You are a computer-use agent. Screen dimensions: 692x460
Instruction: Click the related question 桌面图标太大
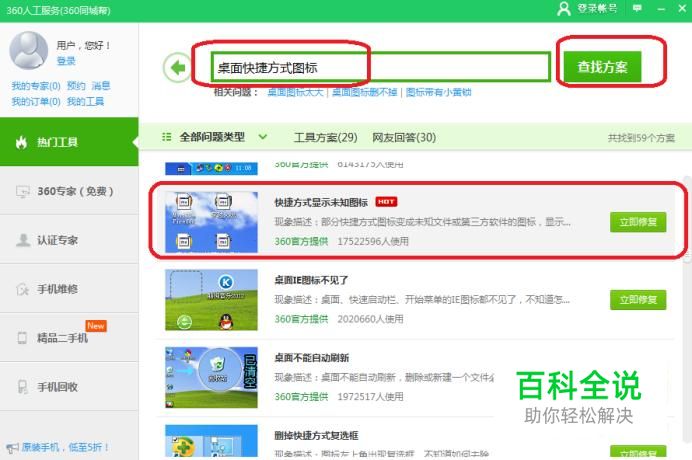[295, 92]
